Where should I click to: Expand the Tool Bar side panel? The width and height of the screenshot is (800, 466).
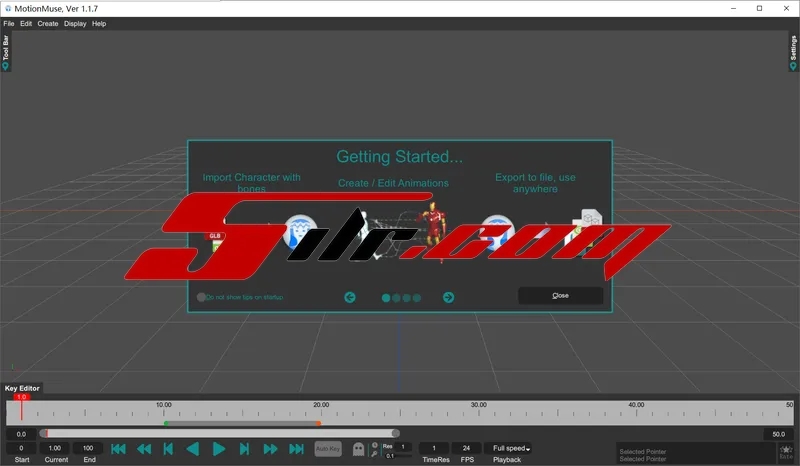[6, 52]
